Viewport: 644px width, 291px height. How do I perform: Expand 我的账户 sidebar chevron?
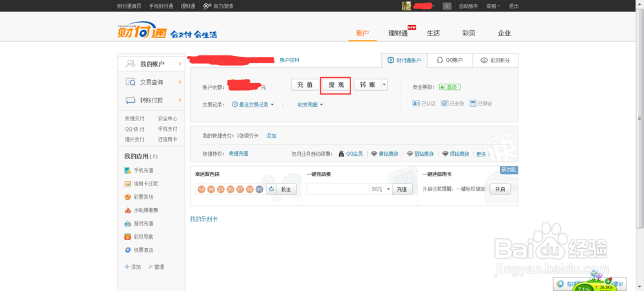180,64
